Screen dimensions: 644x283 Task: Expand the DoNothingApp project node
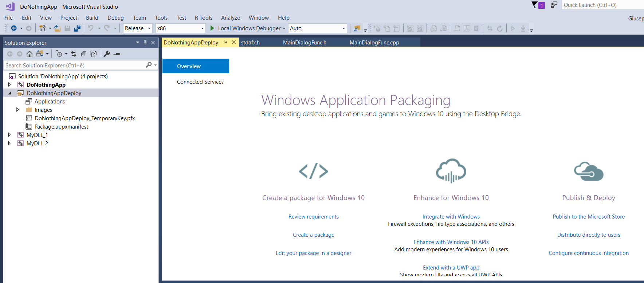tap(9, 84)
